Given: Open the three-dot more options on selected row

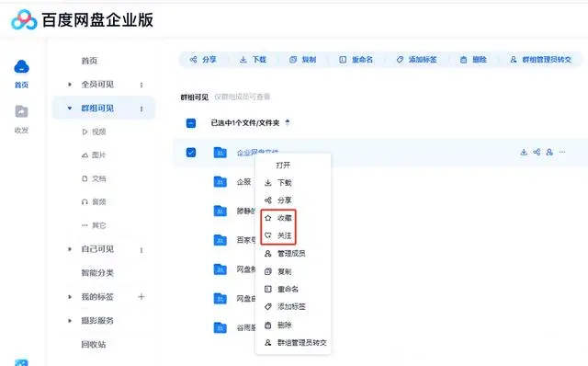Looking at the screenshot, I should pos(562,152).
